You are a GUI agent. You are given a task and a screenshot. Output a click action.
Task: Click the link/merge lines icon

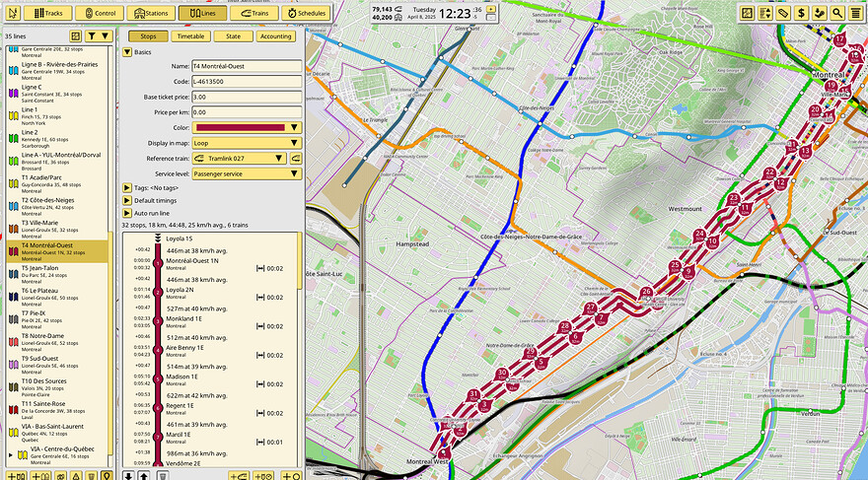point(61,476)
